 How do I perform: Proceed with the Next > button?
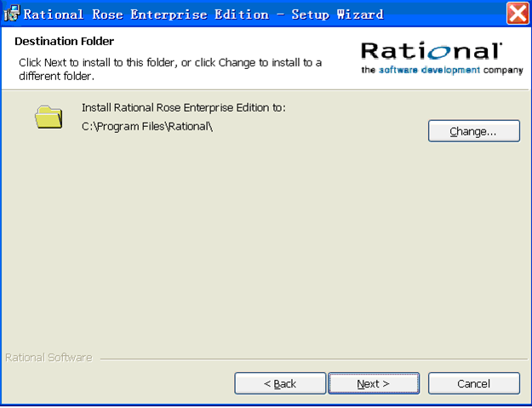pyautogui.click(x=374, y=383)
